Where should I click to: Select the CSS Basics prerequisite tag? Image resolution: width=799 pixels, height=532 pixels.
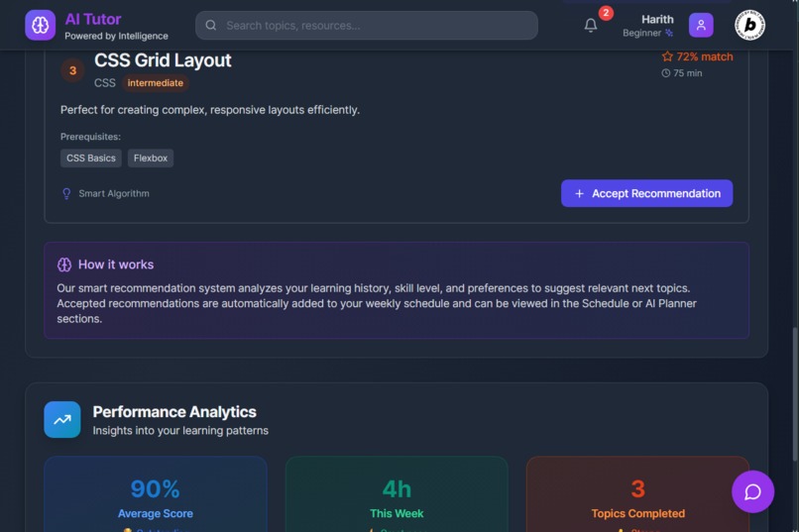click(x=90, y=159)
